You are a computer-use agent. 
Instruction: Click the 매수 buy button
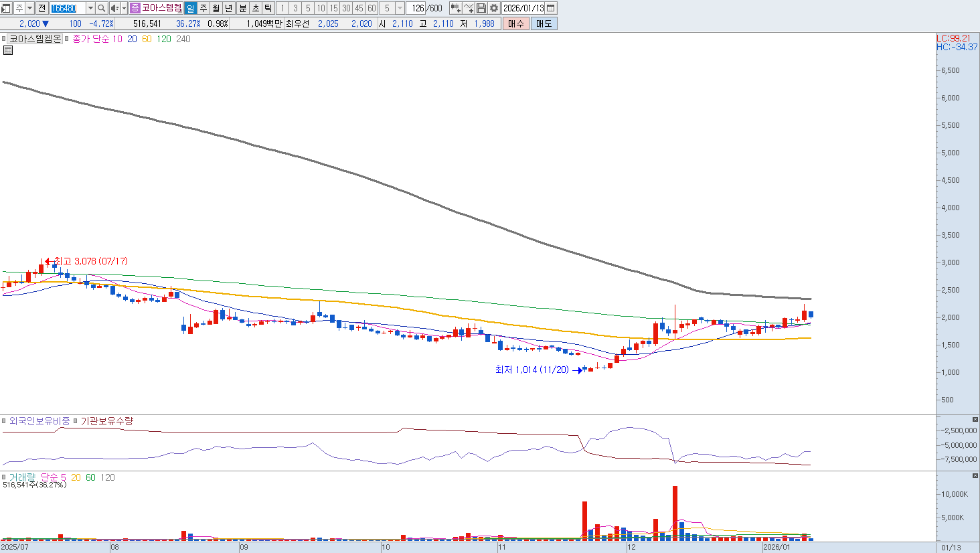tap(515, 23)
